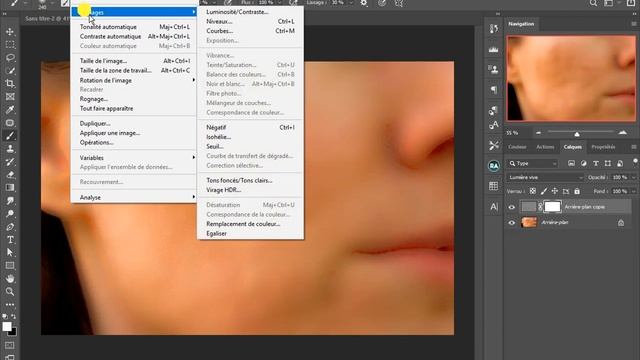Select the Eraser tool
640x360 pixels.
pyautogui.click(x=10, y=175)
